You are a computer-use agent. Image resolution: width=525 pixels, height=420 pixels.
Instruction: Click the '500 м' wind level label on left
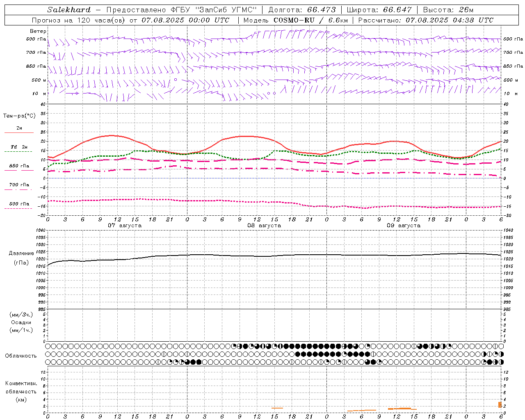click(39, 80)
